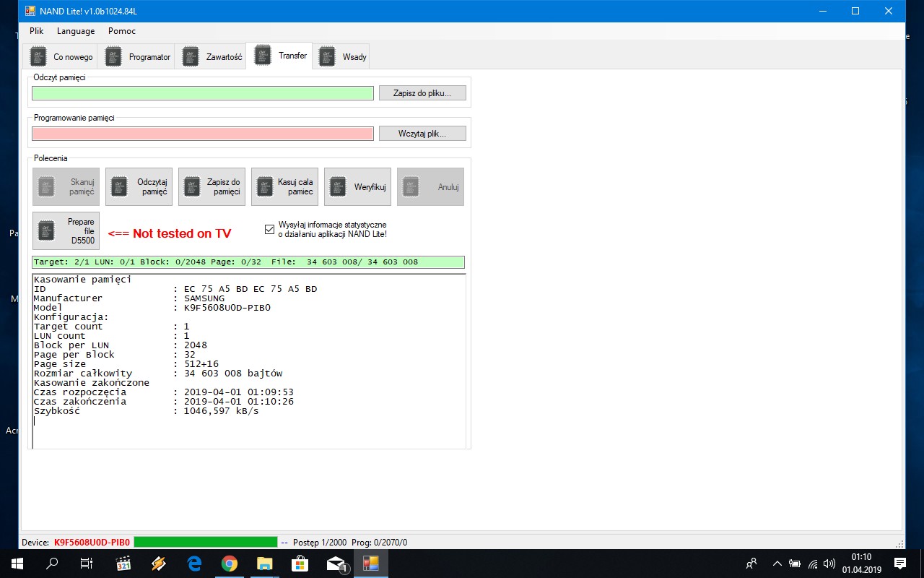The width and height of the screenshot is (924, 578).
Task: Open the Plik menu
Action: pyautogui.click(x=37, y=31)
